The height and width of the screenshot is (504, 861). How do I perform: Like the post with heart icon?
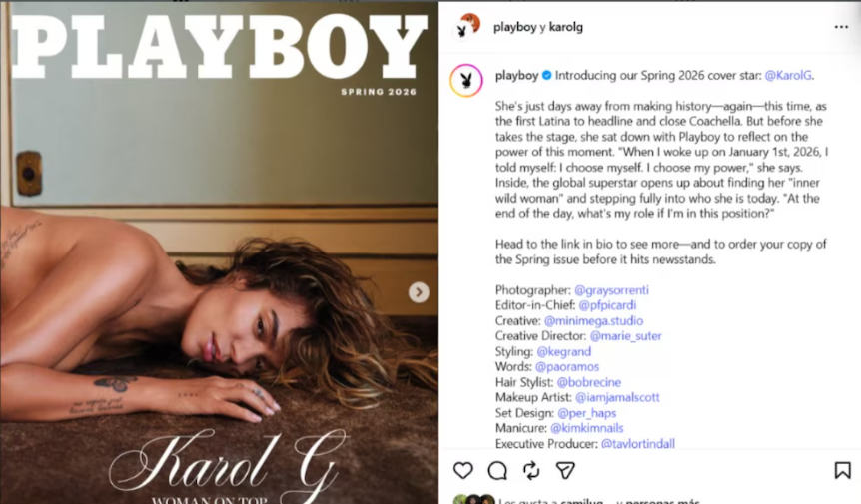462,470
